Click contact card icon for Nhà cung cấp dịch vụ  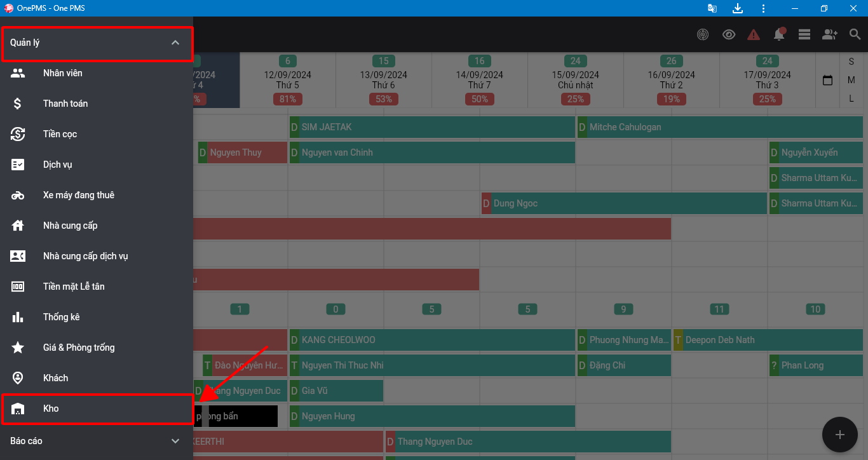[18, 256]
